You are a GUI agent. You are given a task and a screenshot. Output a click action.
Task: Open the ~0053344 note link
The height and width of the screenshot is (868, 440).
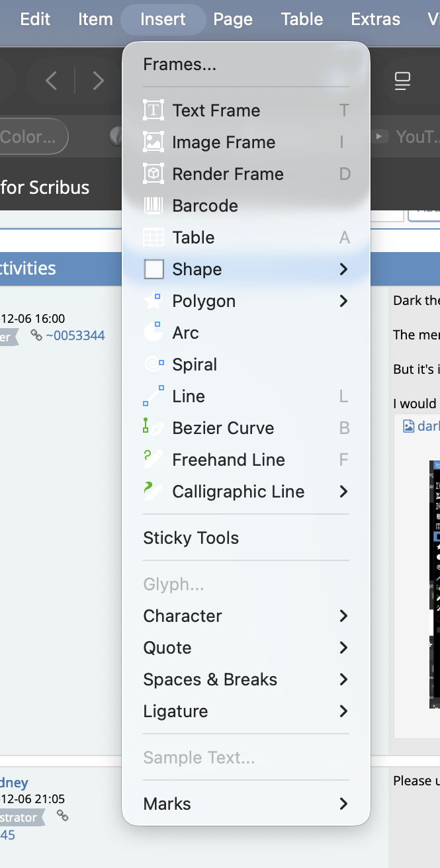(x=75, y=336)
